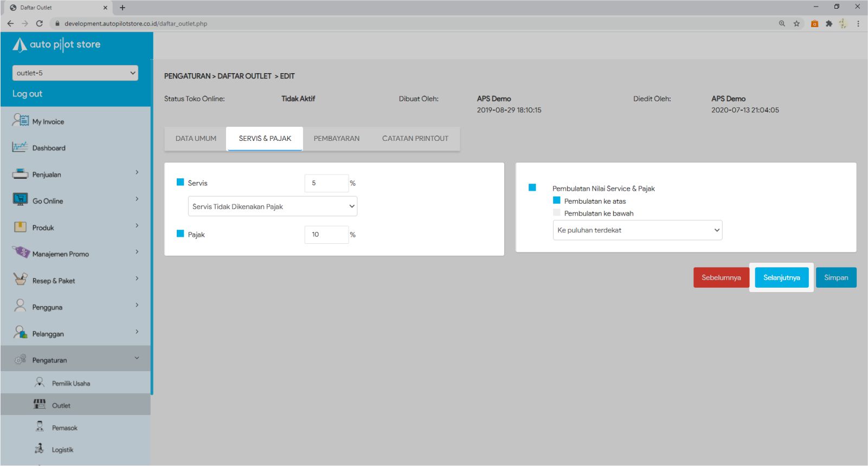Bookmark this page with star icon
This screenshot has width=868, height=466.
pyautogui.click(x=796, y=23)
